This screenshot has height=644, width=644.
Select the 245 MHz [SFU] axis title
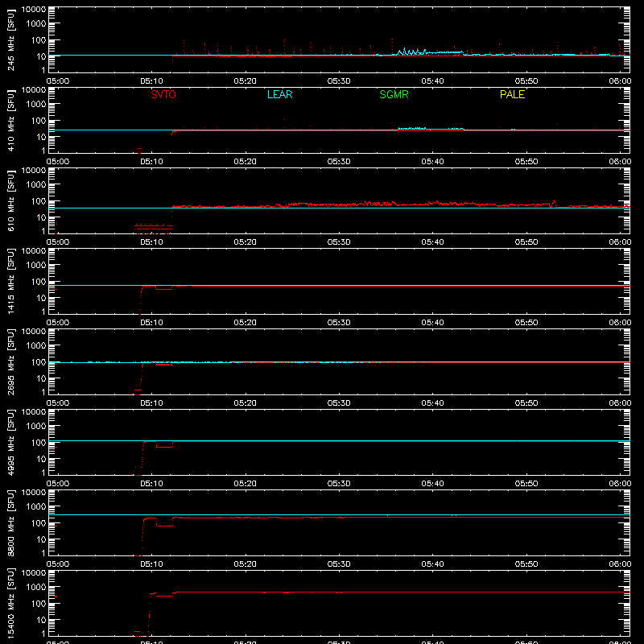point(10,39)
